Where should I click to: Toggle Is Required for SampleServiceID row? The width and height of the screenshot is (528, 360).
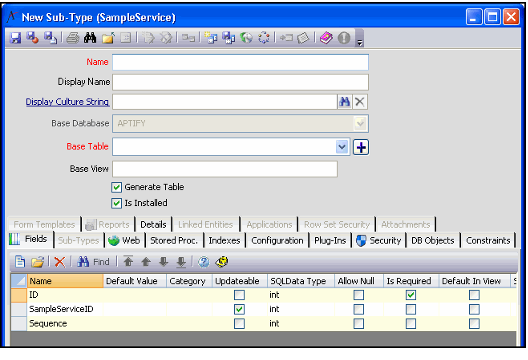click(x=411, y=309)
